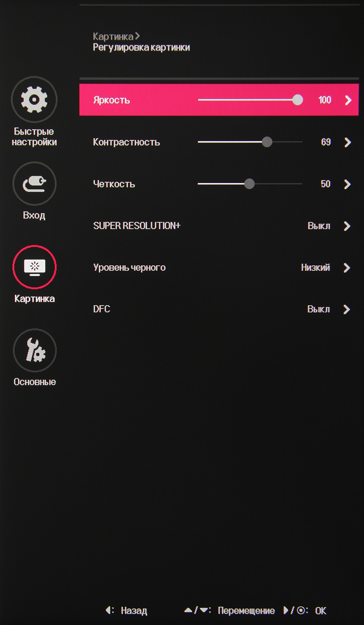Image resolution: width=364 pixels, height=625 pixels.
Task: Select the Быстрые настройки menu label
Action: 34,137
